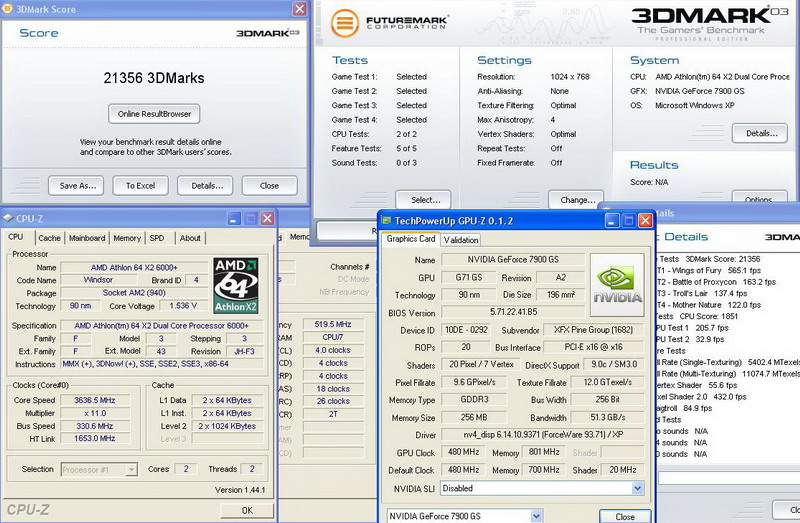Click the 3DMark Score window title icon

point(8,9)
